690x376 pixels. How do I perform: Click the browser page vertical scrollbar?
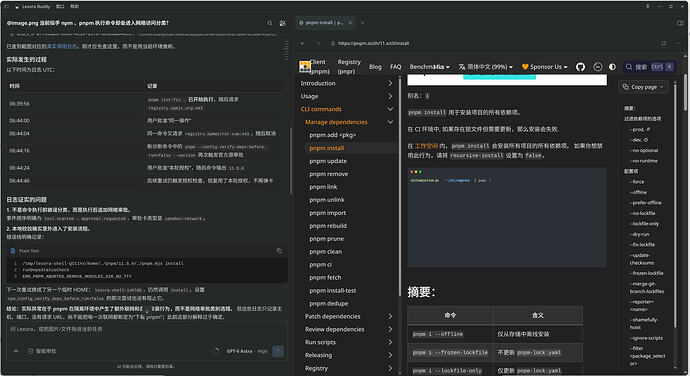685,92
